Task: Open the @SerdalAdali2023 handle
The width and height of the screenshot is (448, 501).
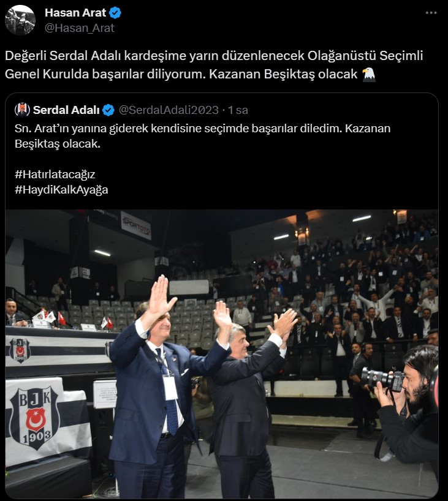Action: click(169, 110)
